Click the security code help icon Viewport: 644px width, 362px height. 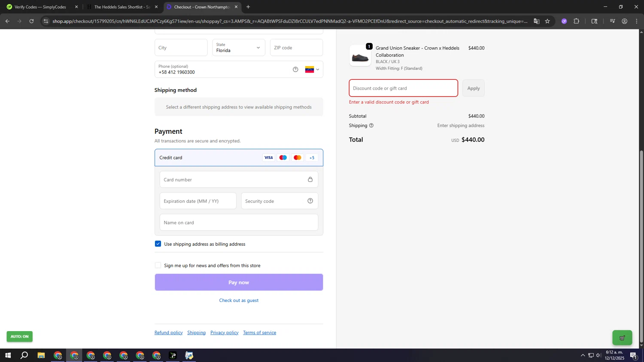310,201
